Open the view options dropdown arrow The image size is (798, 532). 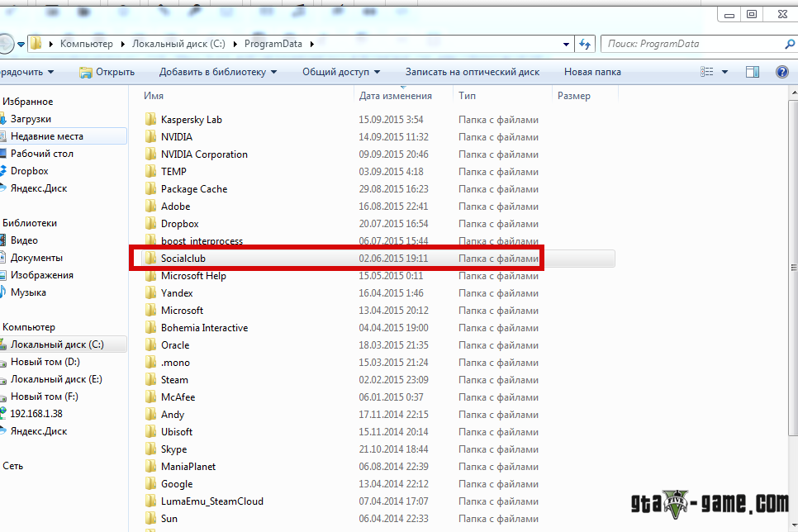point(724,72)
